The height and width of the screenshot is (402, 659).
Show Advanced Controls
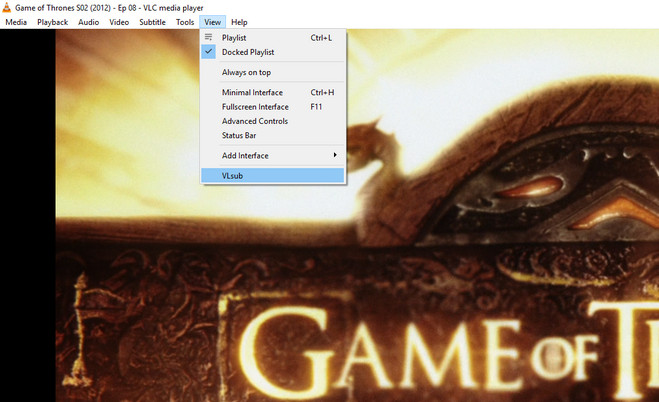[x=272, y=121]
